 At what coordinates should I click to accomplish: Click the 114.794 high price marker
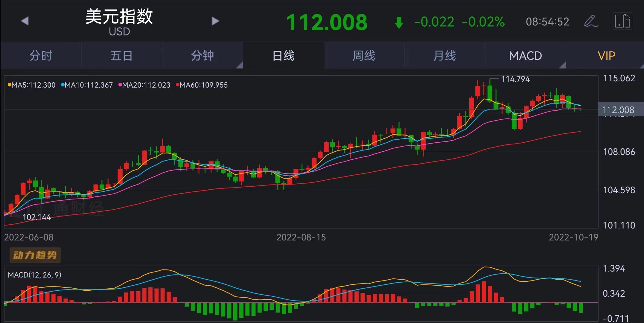click(x=515, y=79)
